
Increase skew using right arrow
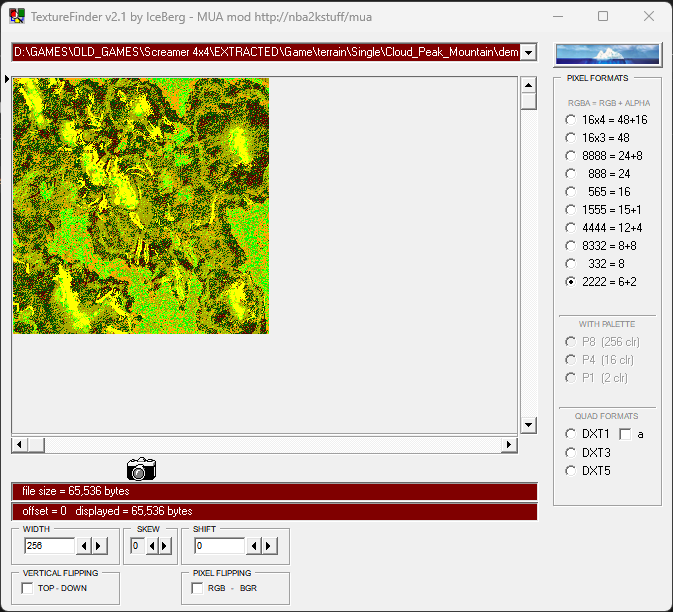pos(164,546)
